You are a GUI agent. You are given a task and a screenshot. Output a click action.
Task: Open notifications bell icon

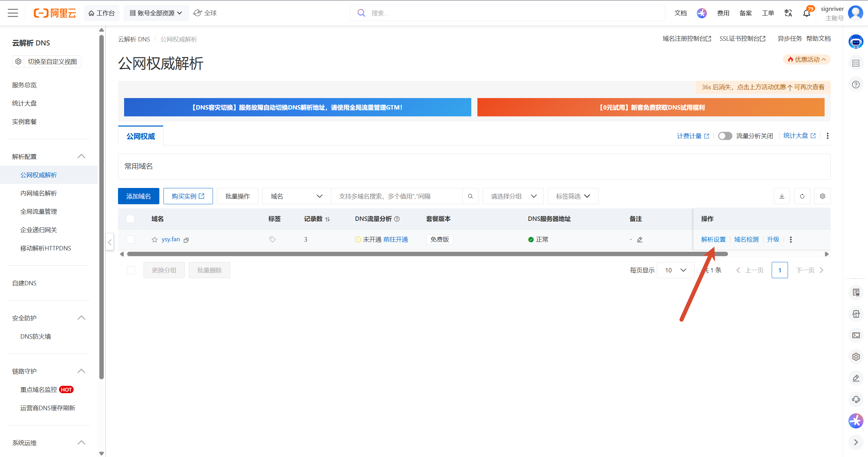(x=807, y=13)
